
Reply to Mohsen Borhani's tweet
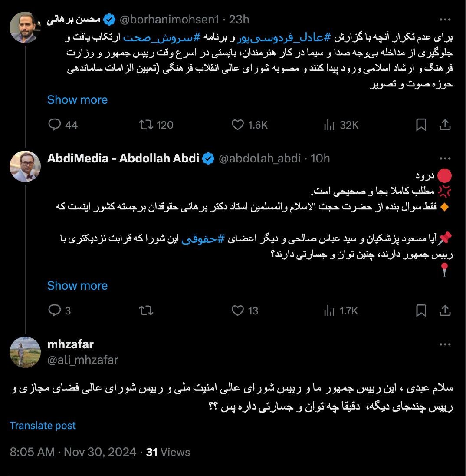(55, 125)
